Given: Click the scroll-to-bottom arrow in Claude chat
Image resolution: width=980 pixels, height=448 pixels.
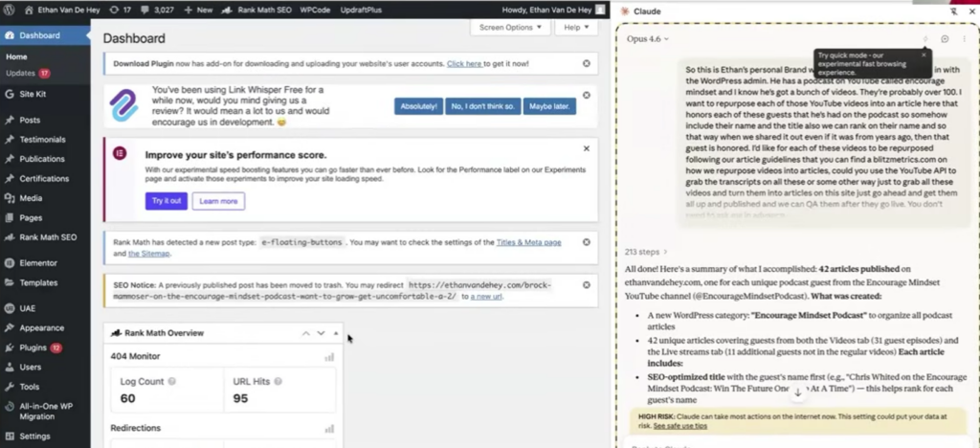Looking at the screenshot, I should click(x=798, y=392).
